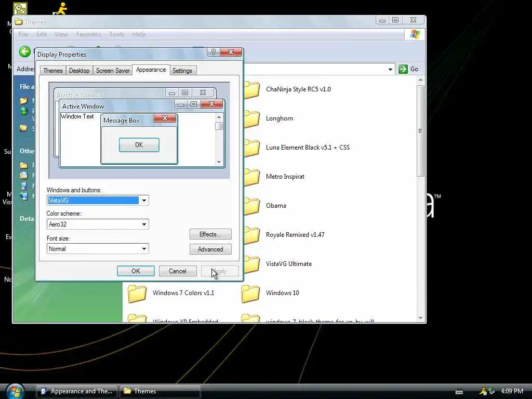Switch to the Settings tab
This screenshot has height=399, width=532.
(x=182, y=71)
